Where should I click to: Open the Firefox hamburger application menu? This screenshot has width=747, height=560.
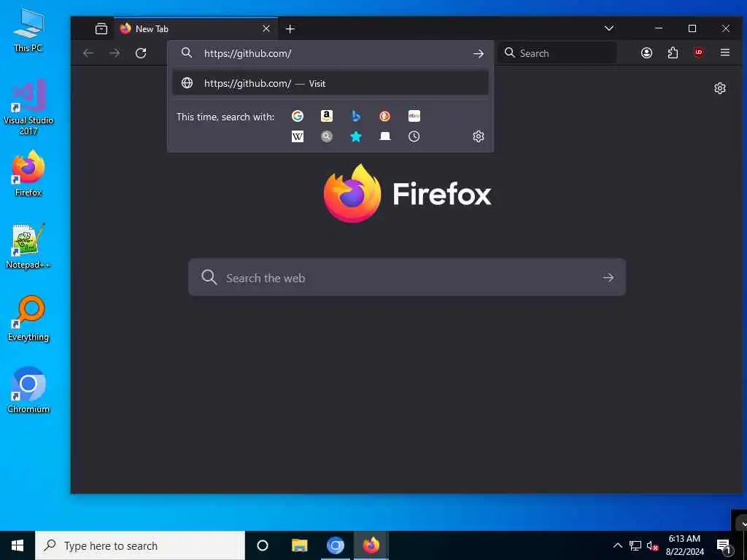click(x=725, y=52)
